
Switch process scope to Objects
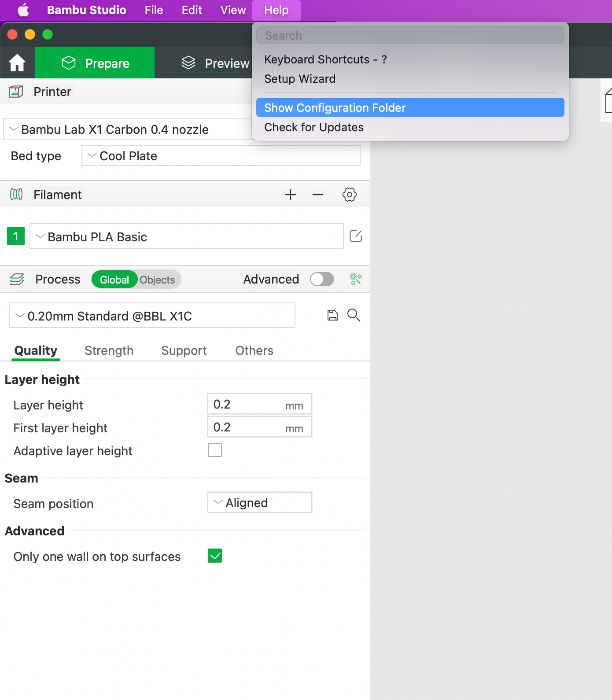click(157, 280)
